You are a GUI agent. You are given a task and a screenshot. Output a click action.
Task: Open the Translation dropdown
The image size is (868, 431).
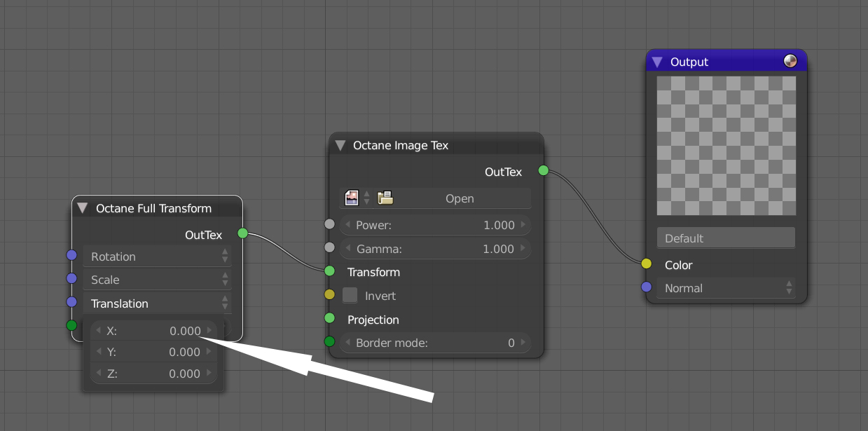[x=157, y=303]
